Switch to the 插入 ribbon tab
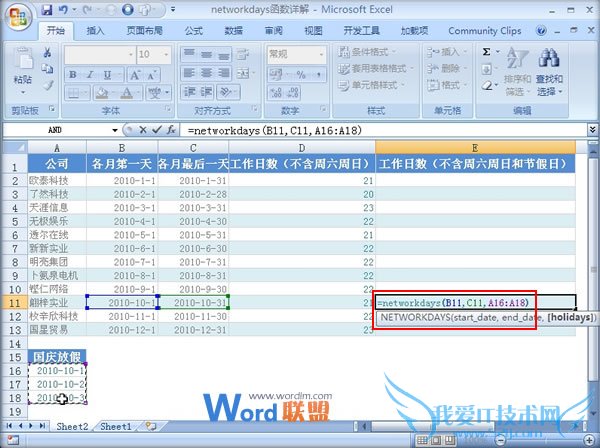Screen dimensions: 600x448 pyautogui.click(x=95, y=31)
